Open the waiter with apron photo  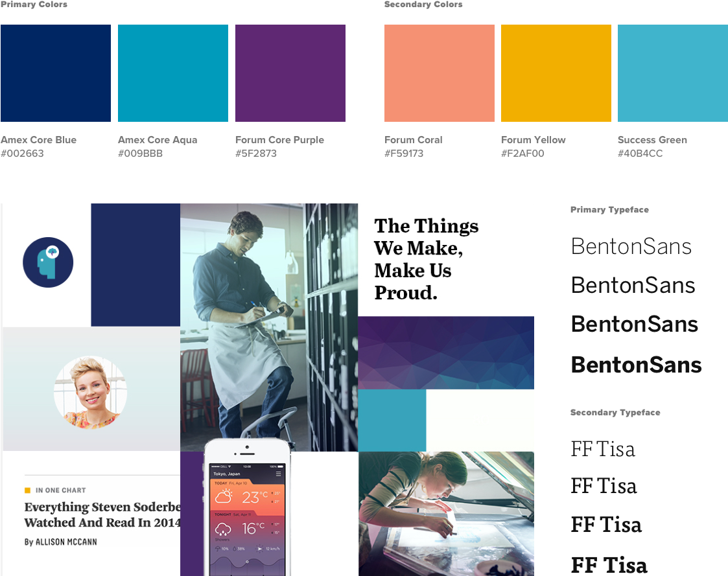(x=269, y=327)
